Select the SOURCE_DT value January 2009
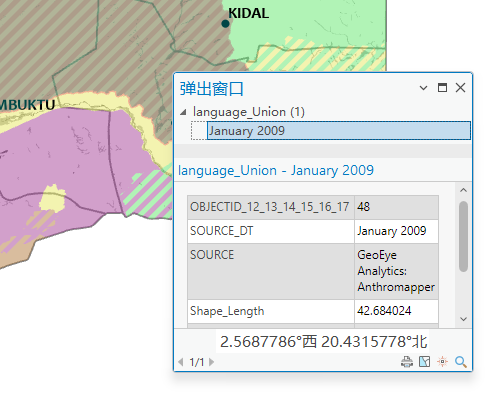Image resolution: width=489 pixels, height=400 pixels. (396, 231)
